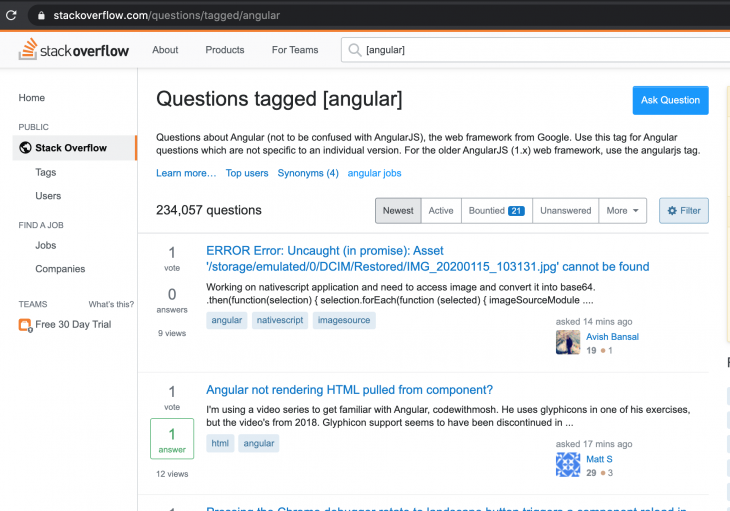Click the search magnifier icon

[x=355, y=50]
